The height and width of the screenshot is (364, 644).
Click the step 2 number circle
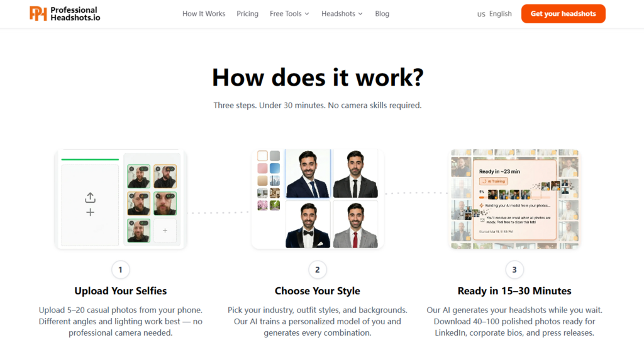[318, 270]
